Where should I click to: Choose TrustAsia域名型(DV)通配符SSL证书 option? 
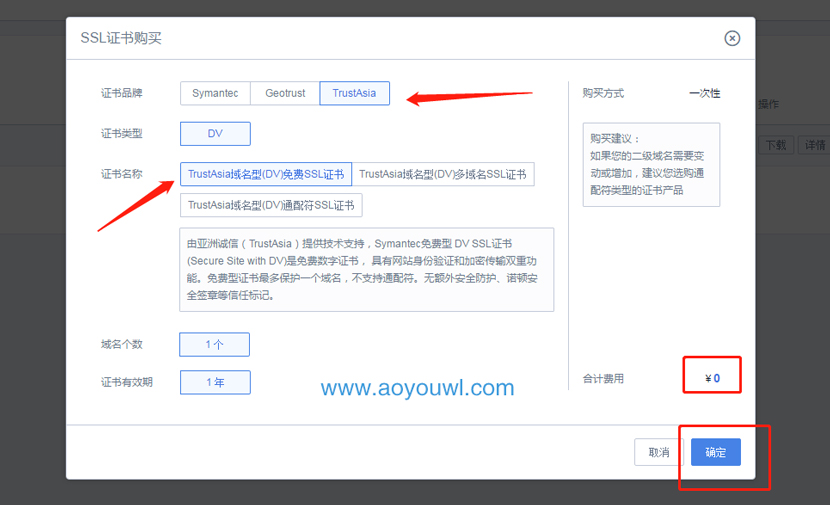[x=271, y=205]
